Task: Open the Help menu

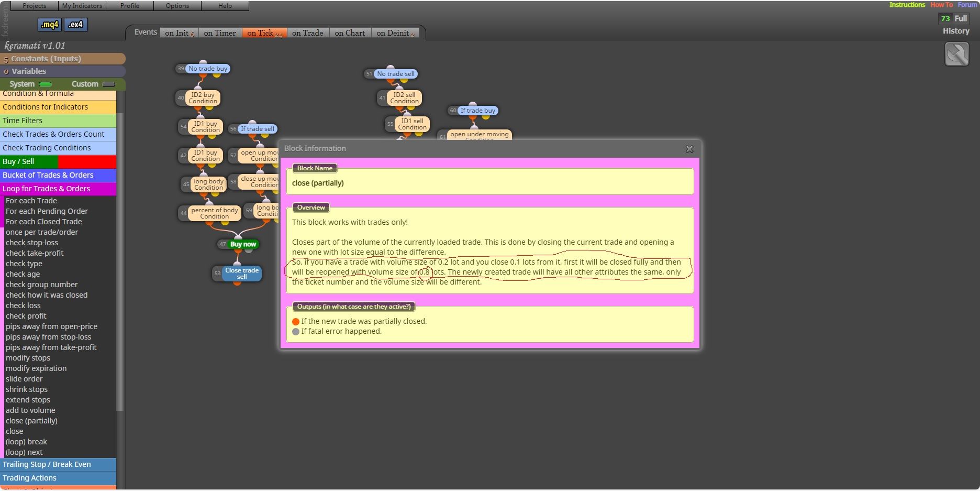Action: click(225, 6)
